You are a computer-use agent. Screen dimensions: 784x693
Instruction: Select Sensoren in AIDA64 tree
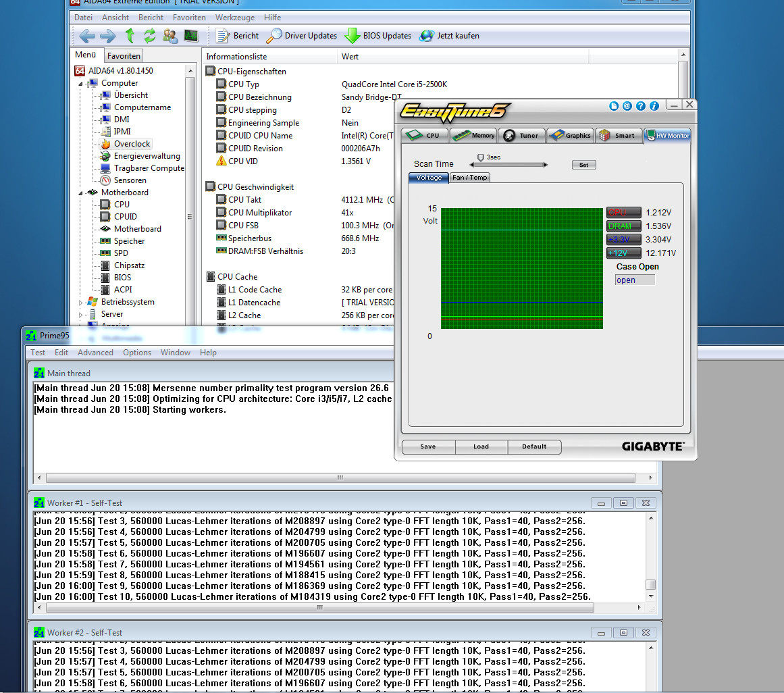pos(130,180)
